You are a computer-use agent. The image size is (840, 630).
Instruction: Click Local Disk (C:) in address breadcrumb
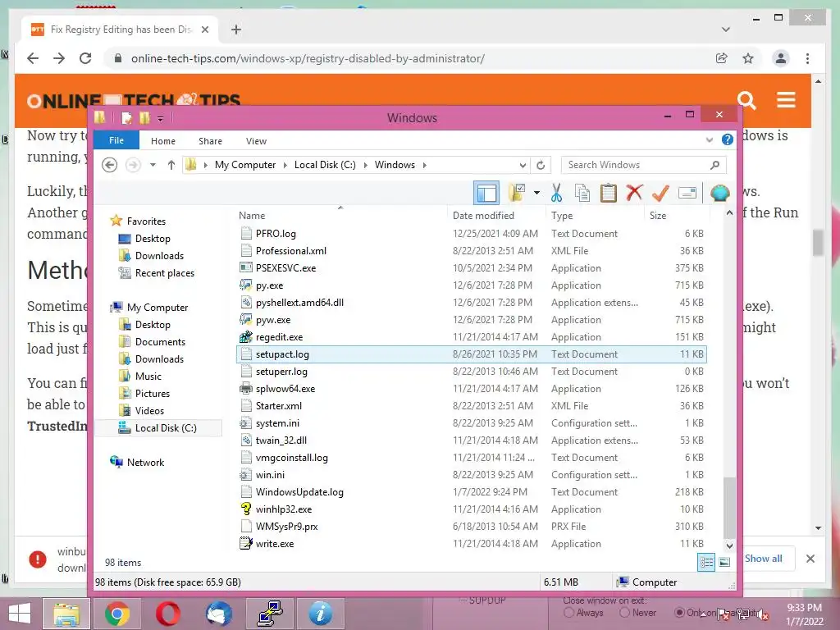[325, 165]
